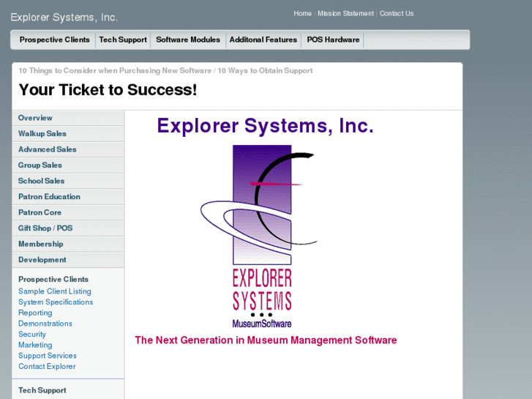Viewport: 532px width, 399px height.
Task: Open the Security link
Action: (x=32, y=334)
